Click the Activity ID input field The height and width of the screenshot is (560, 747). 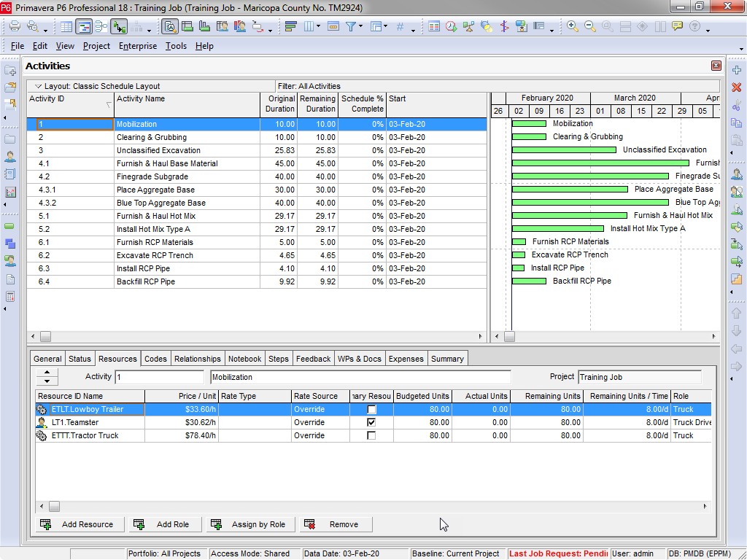159,377
